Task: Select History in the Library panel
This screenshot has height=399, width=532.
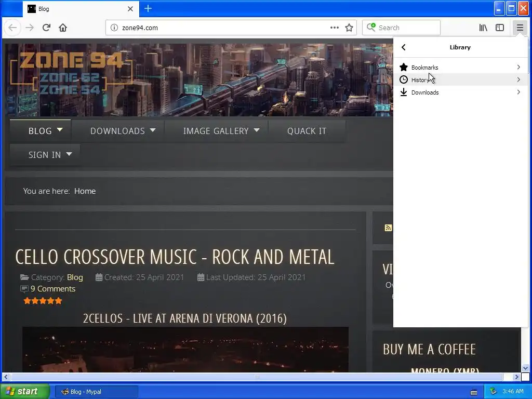Action: tap(460, 79)
